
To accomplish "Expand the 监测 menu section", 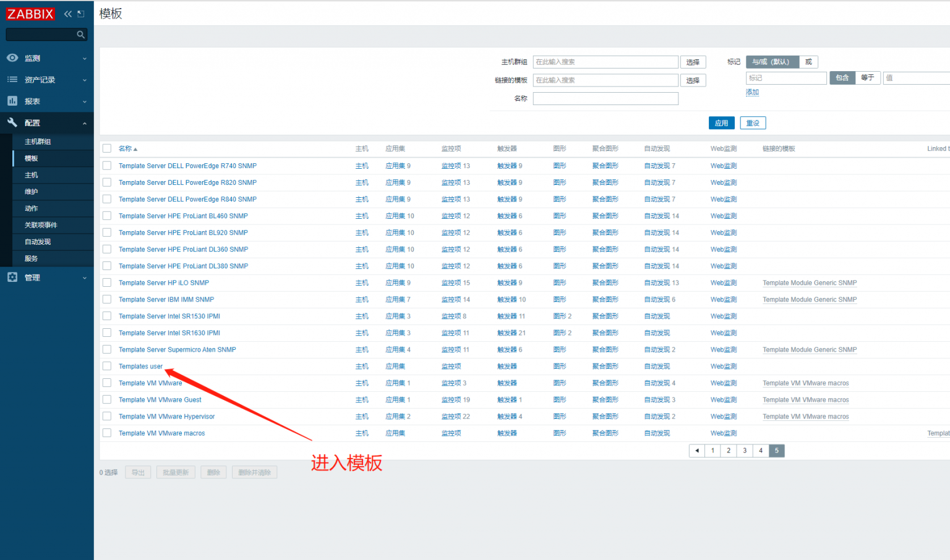I will coord(47,58).
